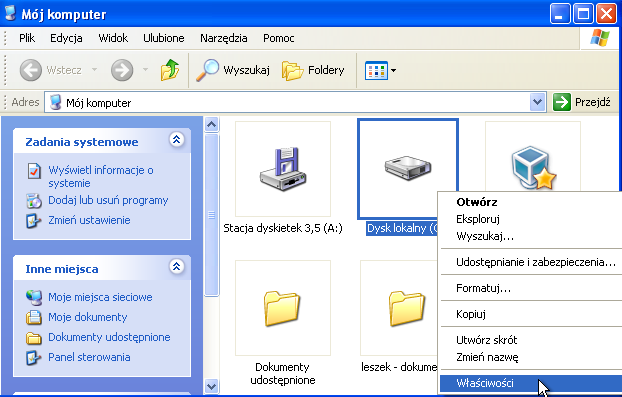Open the Ulubione menu

click(163, 38)
